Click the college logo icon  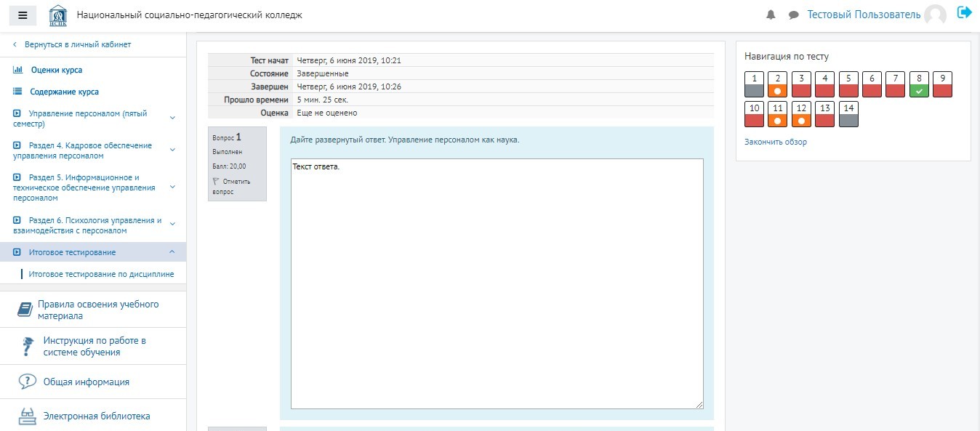pyautogui.click(x=58, y=15)
